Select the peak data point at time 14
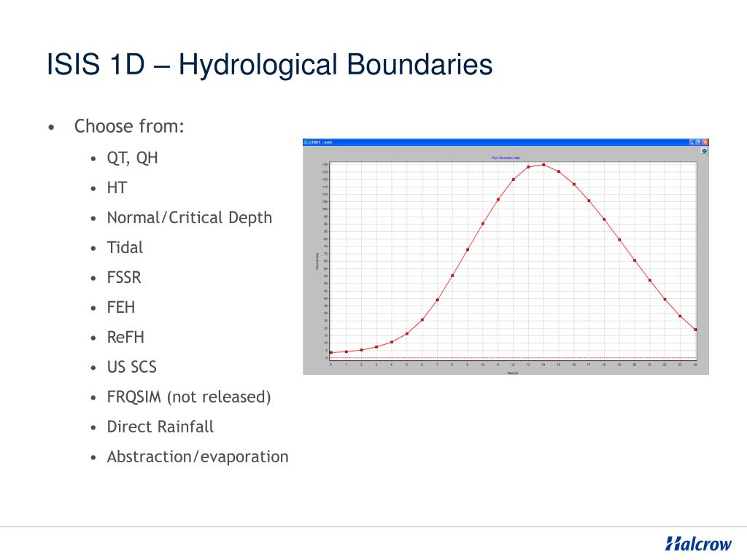Screen dimensions: 747x560 pos(543,165)
